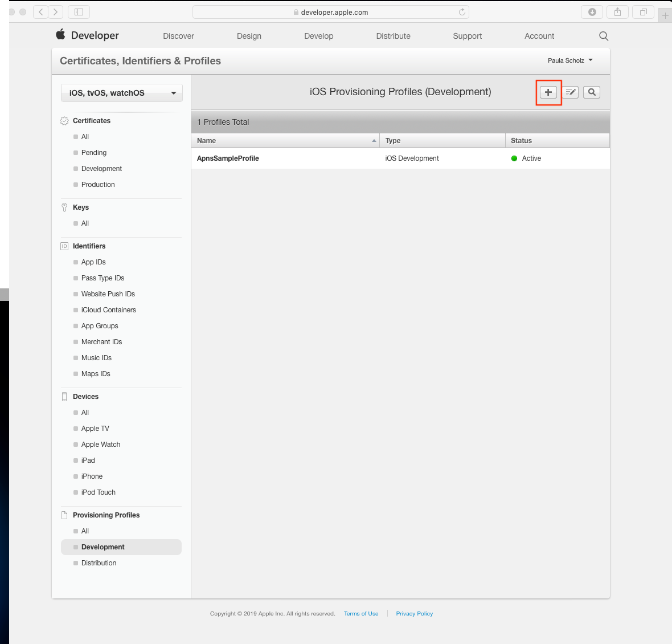This screenshot has height=644, width=672.
Task: Select All under Devices
Action: 85,413
